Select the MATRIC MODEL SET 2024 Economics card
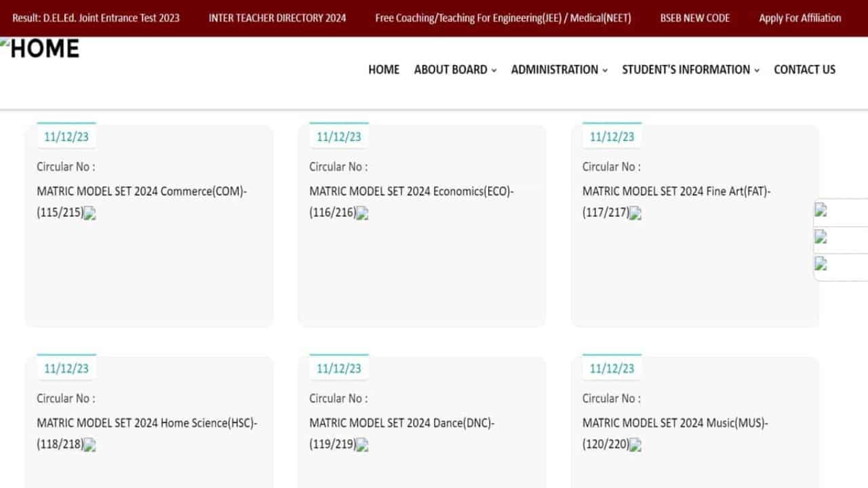Viewport: 868px width, 488px height. (422, 226)
